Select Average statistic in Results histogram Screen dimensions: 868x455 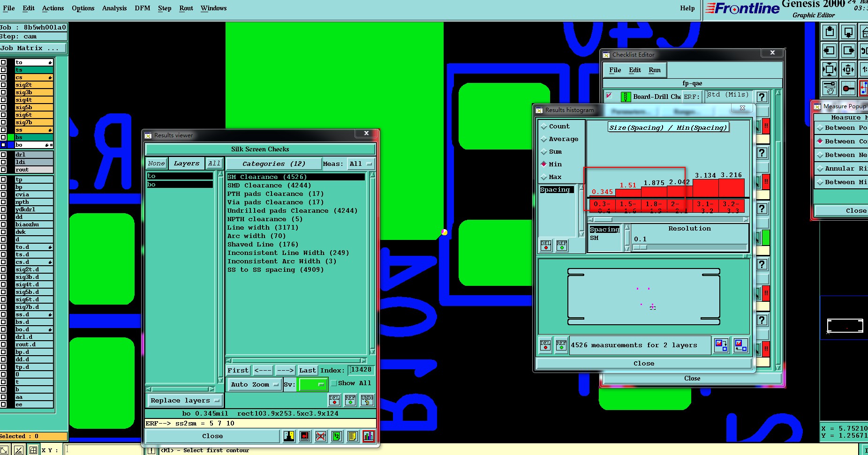[559, 139]
